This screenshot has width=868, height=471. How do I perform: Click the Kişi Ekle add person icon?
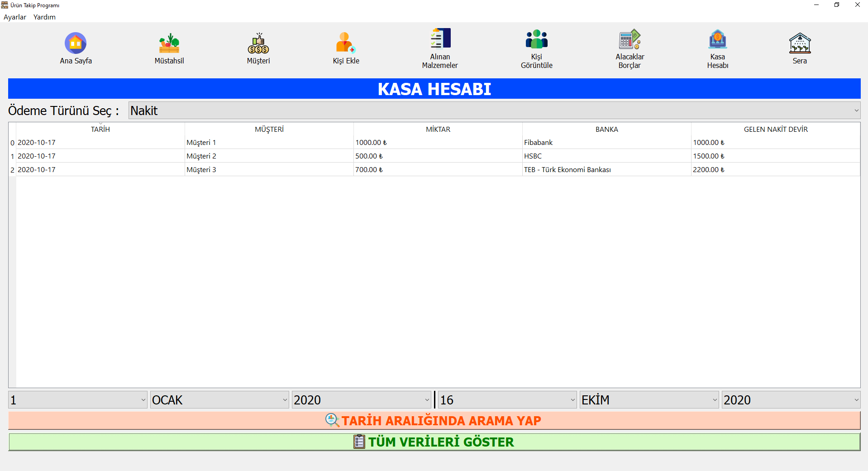pyautogui.click(x=346, y=43)
